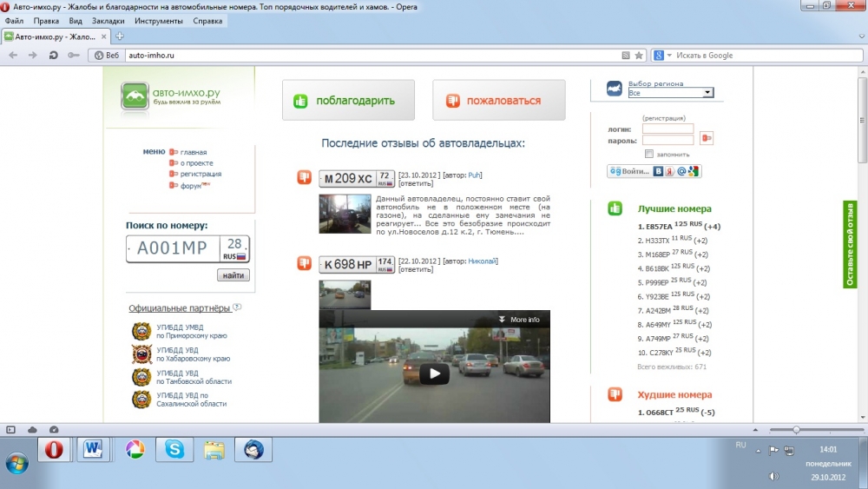Click the red key login icon
The width and height of the screenshot is (868, 489).
[x=707, y=137]
